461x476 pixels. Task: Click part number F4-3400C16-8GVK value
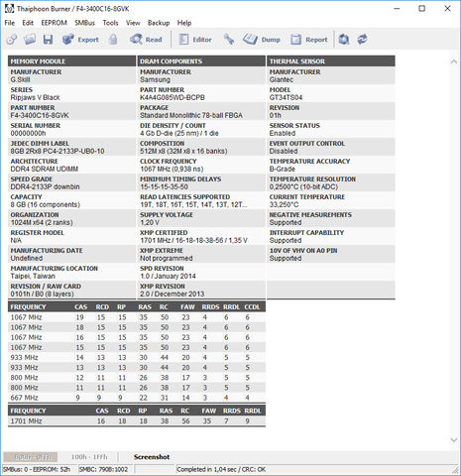40,115
